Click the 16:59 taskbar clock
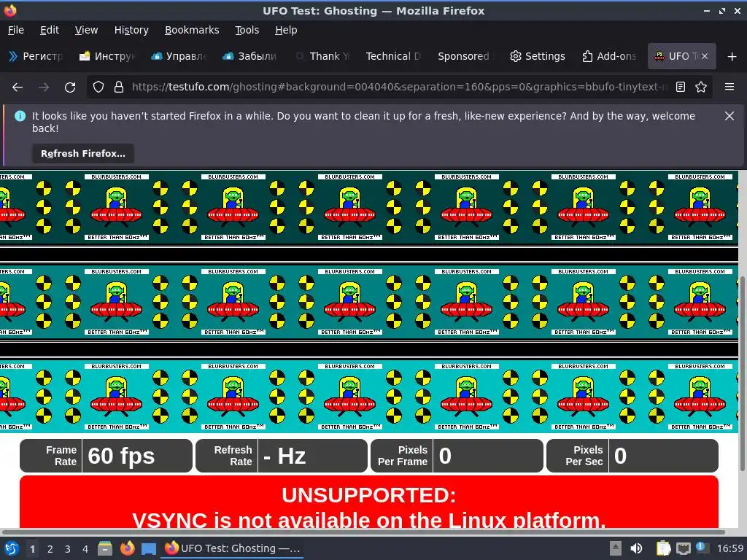Viewport: 747px width, 560px height. coord(729,548)
